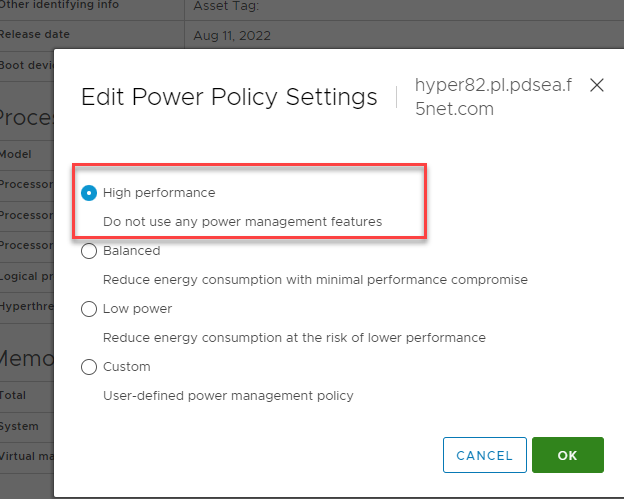Click the 'Edit Power Policy Settings' dialog title
Viewport: 624px width, 499px height.
(229, 97)
